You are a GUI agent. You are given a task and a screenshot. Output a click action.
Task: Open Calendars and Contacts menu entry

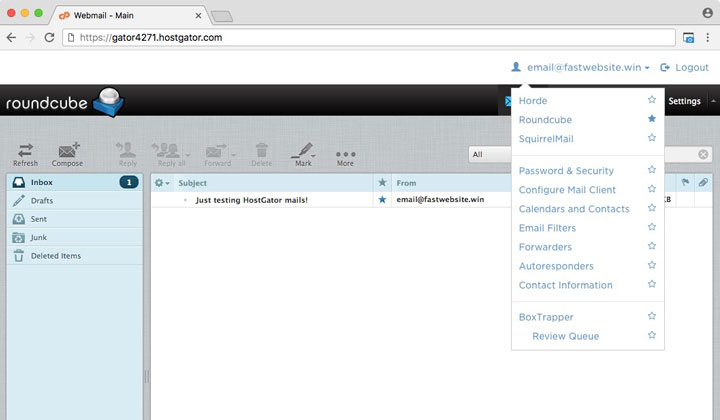pyautogui.click(x=574, y=209)
